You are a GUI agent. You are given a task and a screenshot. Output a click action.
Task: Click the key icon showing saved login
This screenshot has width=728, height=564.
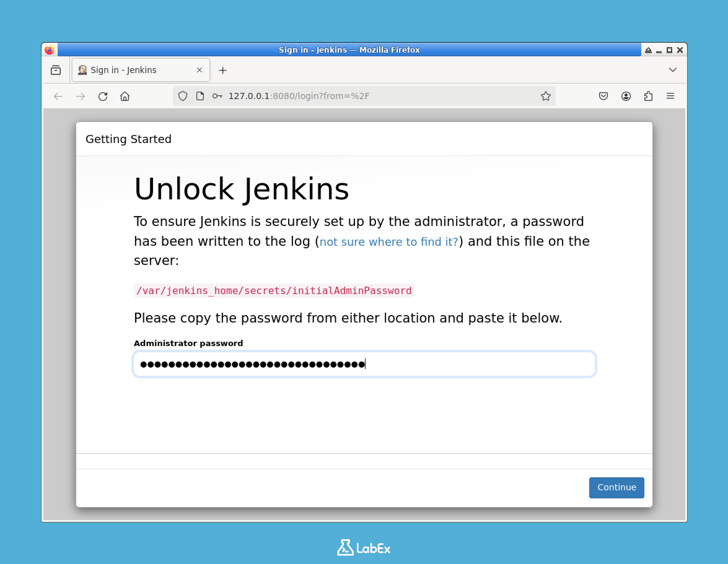[x=217, y=96]
